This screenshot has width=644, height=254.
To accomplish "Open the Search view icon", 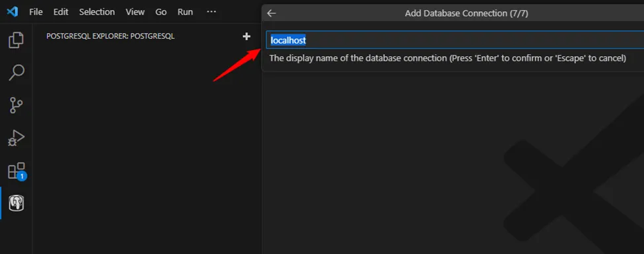I will [x=17, y=73].
